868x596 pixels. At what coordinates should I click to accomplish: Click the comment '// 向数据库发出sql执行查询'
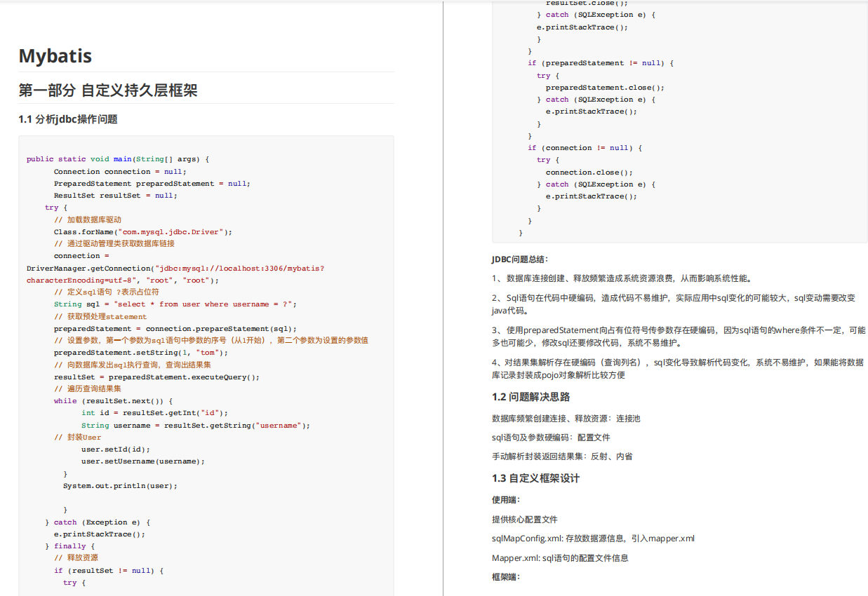click(133, 365)
